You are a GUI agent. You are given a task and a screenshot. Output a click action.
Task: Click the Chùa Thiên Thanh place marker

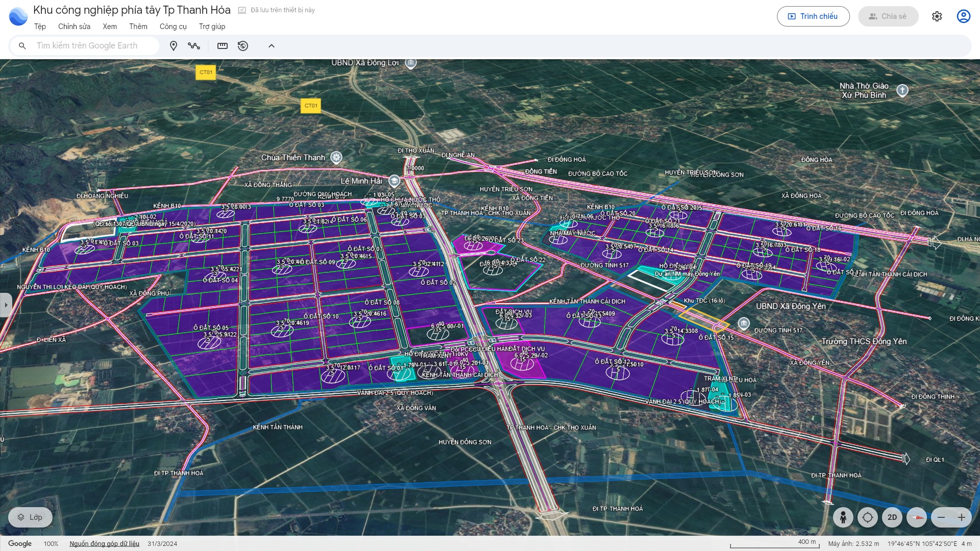point(336,158)
